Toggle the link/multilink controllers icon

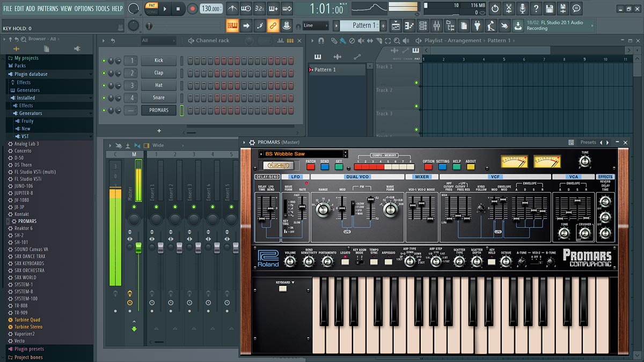pos(273,25)
